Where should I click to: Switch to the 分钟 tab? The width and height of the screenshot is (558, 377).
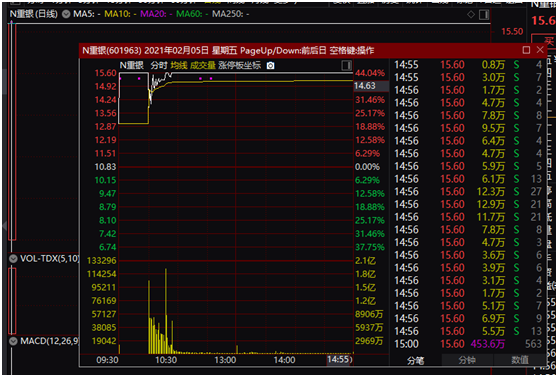point(467,360)
